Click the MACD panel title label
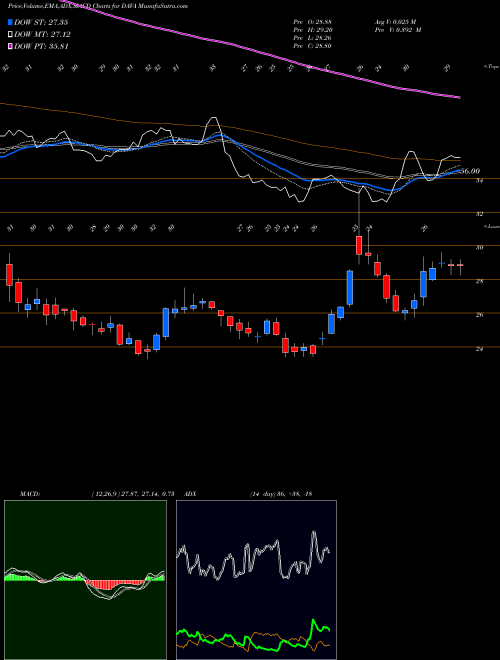 tap(29, 494)
